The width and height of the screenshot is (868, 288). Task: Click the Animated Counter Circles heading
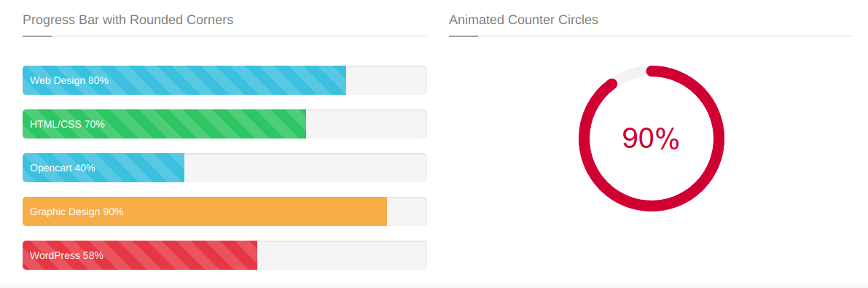524,20
